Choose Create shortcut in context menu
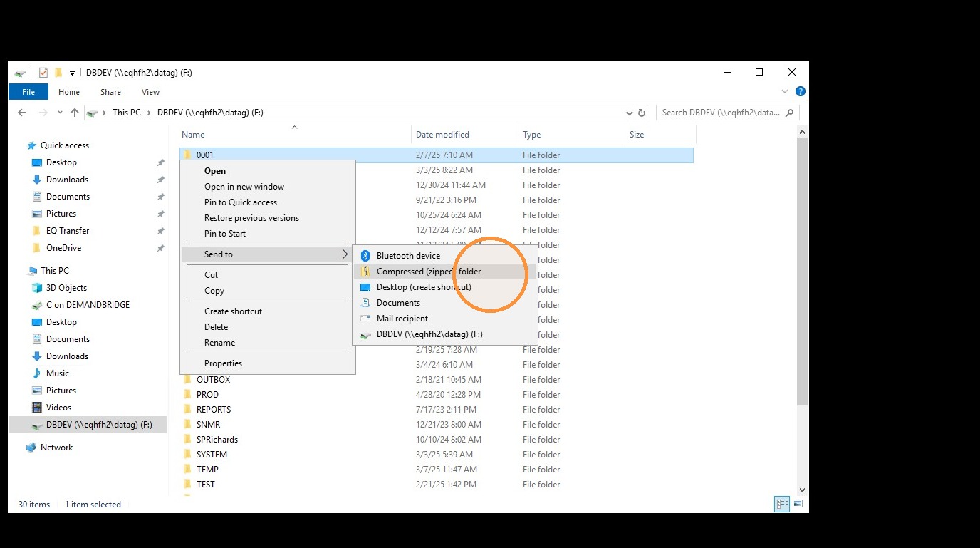 coord(267,311)
